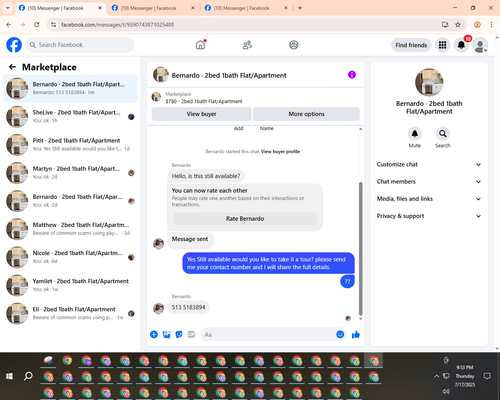
Task: Click the taskbar clock showing 9:53 PM
Action: (x=465, y=376)
